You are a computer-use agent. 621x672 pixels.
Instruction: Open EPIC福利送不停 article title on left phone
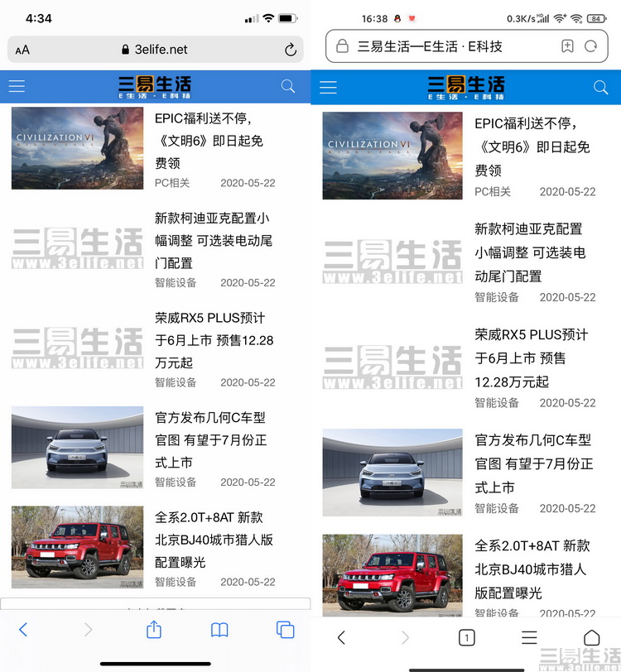209,141
